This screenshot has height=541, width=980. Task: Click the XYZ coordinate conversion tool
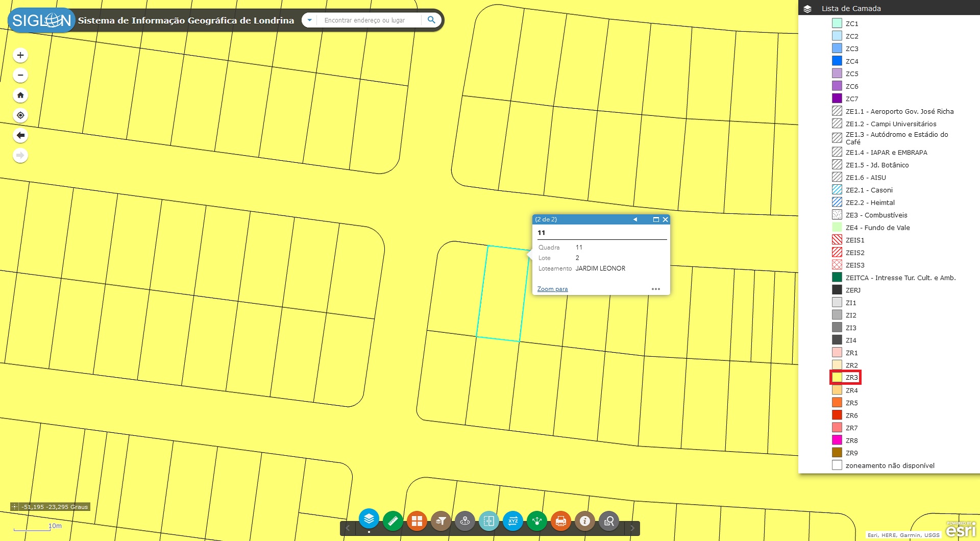point(513,521)
